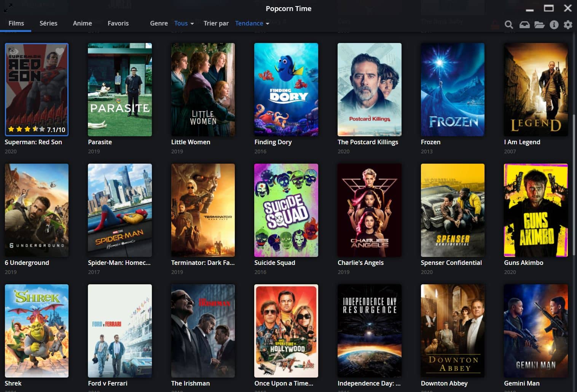577x392 pixels.
Task: Open The Postcard Killings poster
Action: pos(370,89)
